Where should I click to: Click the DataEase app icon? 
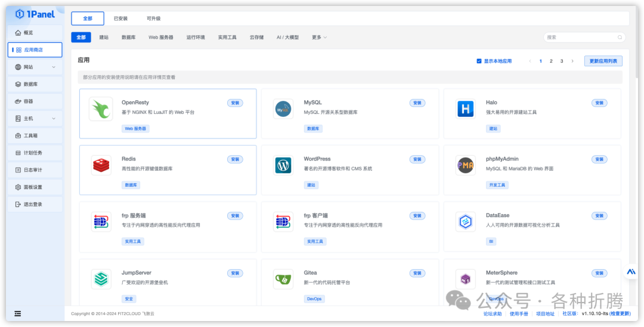click(465, 222)
